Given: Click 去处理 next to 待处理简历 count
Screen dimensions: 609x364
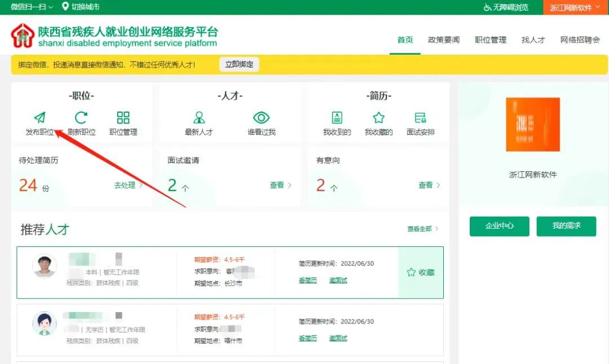Looking at the screenshot, I should coord(125,185).
